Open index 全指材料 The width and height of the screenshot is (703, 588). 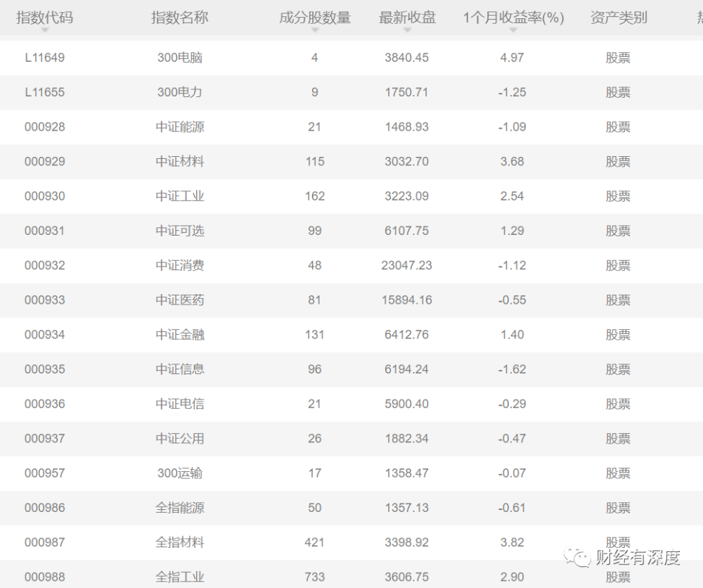[x=180, y=542]
